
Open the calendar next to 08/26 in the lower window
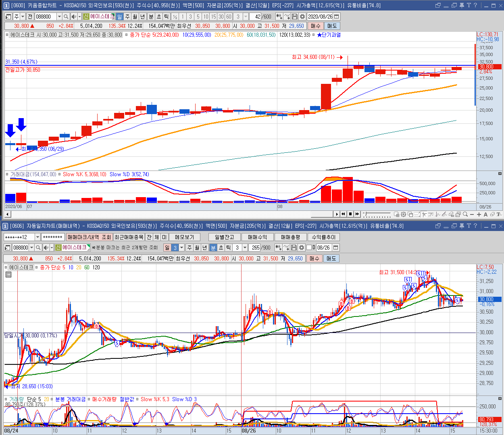click(336, 248)
